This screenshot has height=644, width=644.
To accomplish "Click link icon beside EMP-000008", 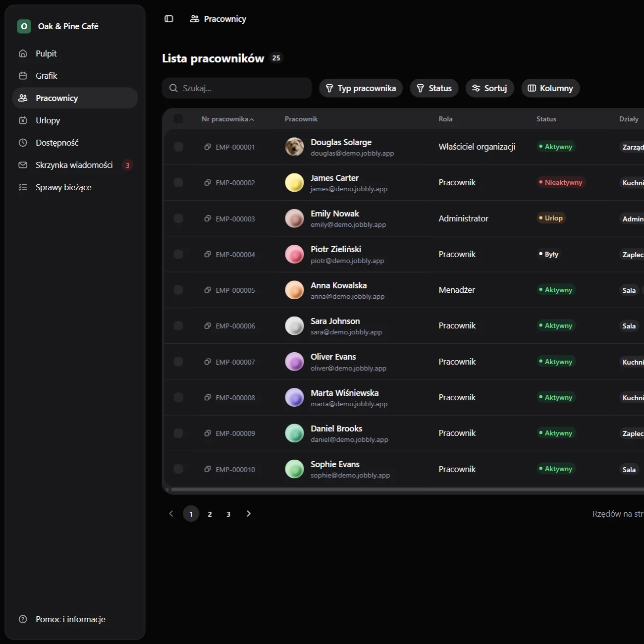I will pos(208,397).
